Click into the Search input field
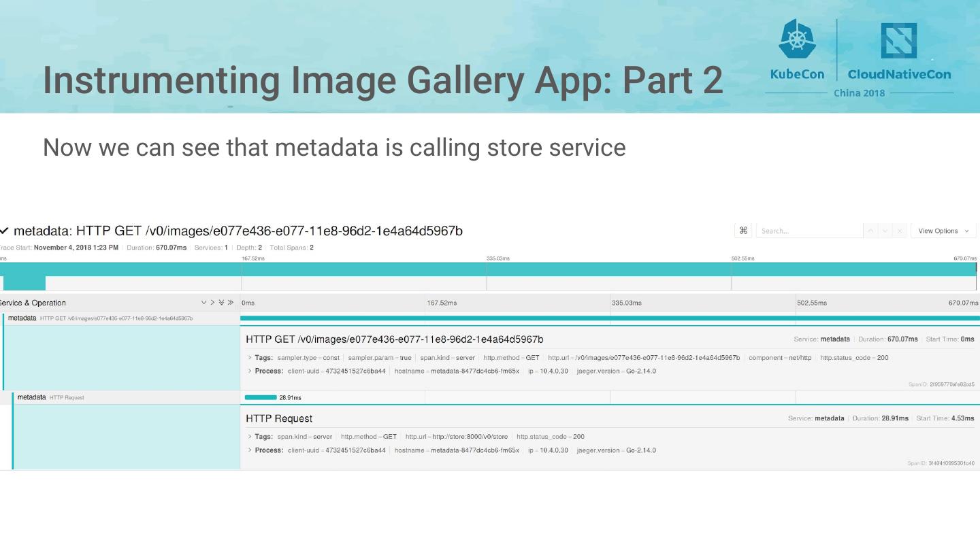The image size is (980, 551). pos(808,231)
